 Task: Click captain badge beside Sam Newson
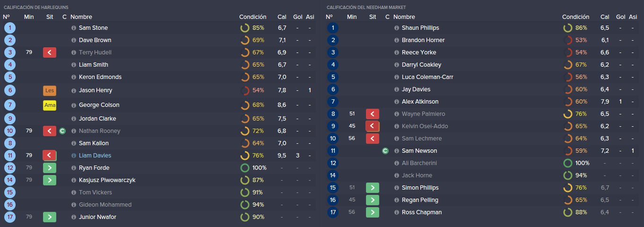click(x=385, y=151)
